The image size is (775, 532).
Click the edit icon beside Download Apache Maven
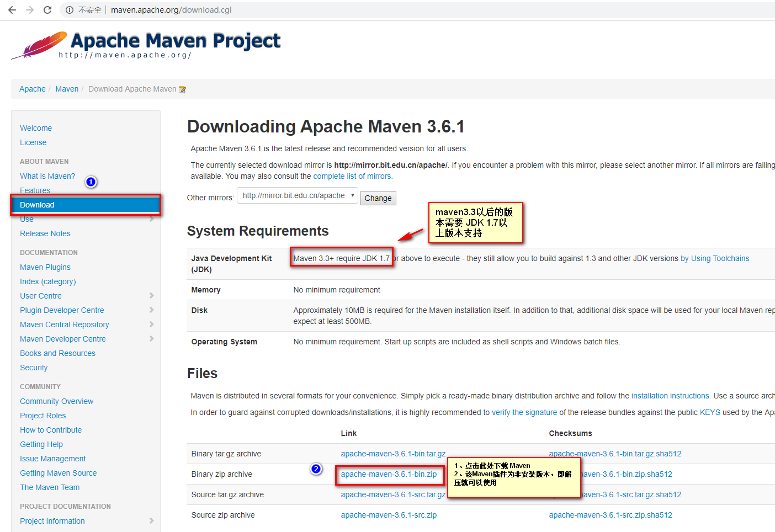(x=182, y=89)
